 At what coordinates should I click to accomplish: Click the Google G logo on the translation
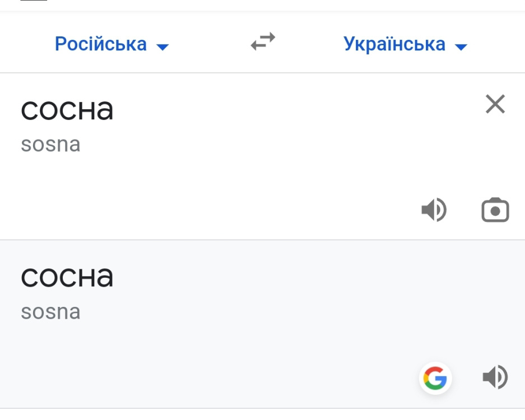point(436,378)
